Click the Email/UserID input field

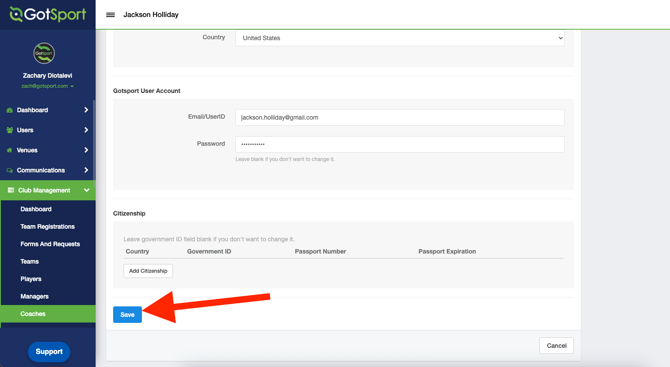pos(400,117)
